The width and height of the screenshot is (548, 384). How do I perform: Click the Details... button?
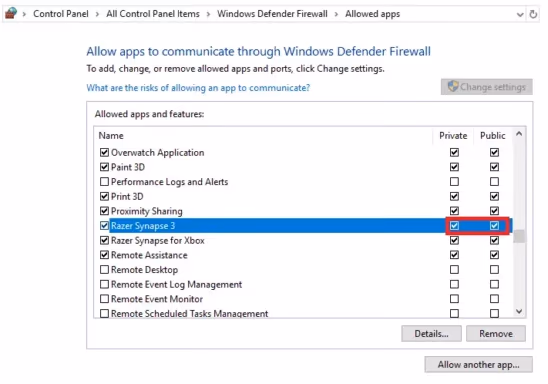click(x=431, y=334)
